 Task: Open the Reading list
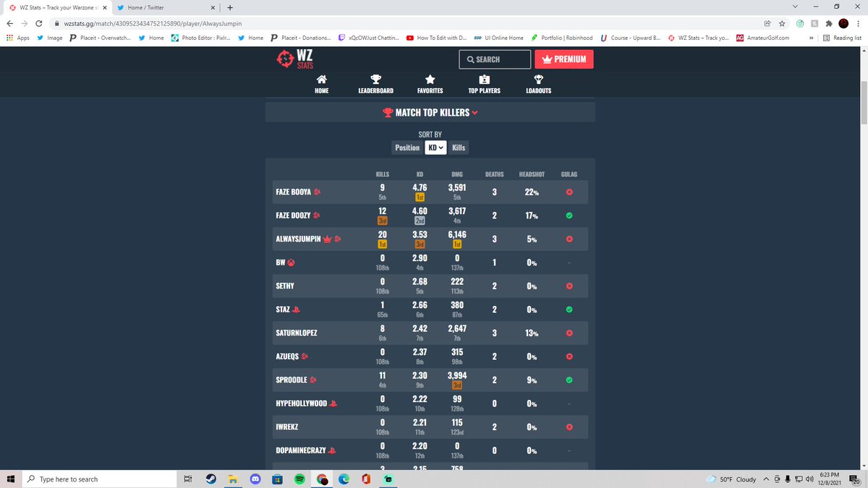pyautogui.click(x=842, y=38)
